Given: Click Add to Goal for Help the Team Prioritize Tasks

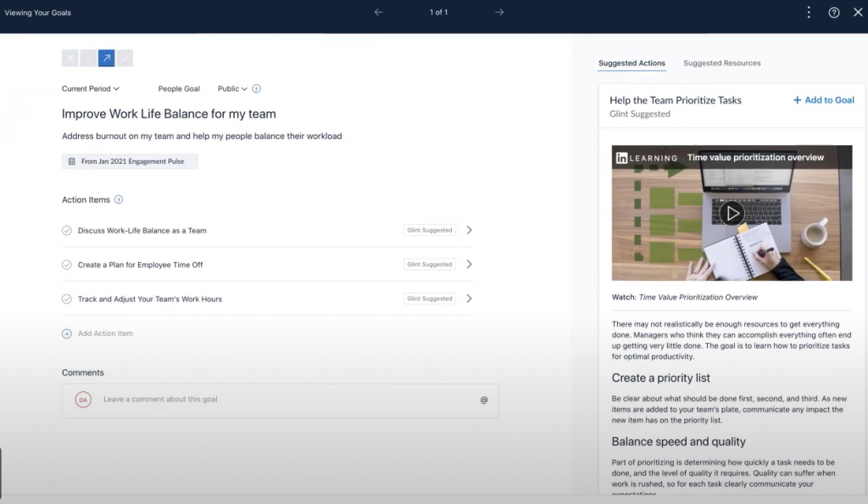Looking at the screenshot, I should (x=822, y=99).
